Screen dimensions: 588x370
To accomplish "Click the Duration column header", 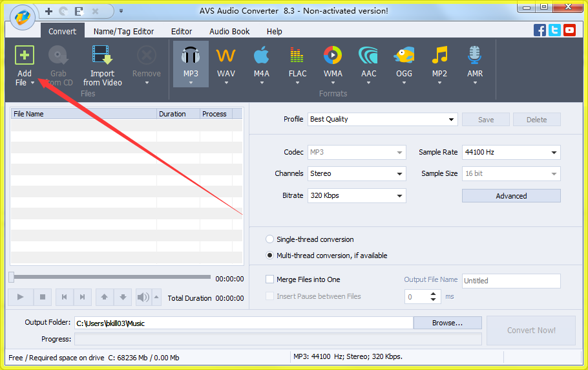I will pyautogui.click(x=178, y=114).
